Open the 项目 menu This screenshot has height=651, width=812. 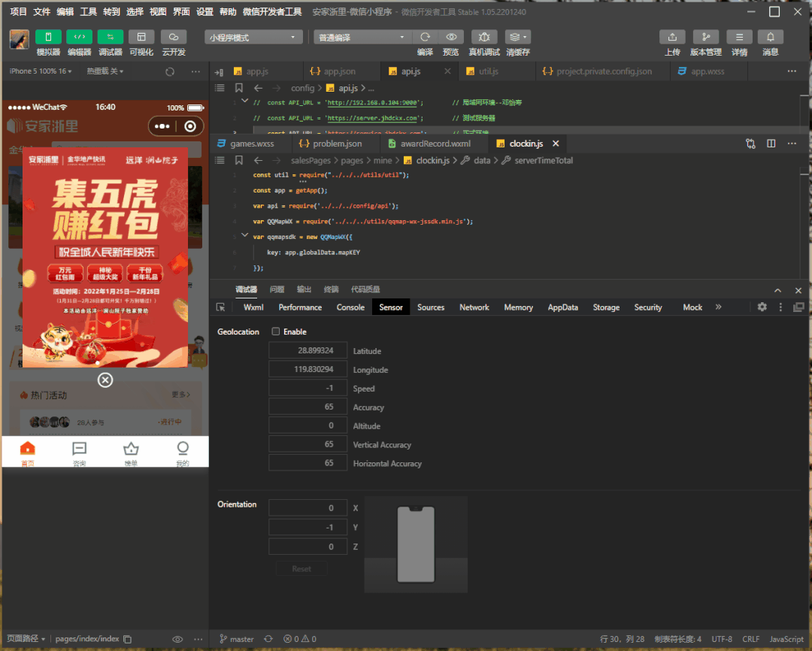(18, 12)
